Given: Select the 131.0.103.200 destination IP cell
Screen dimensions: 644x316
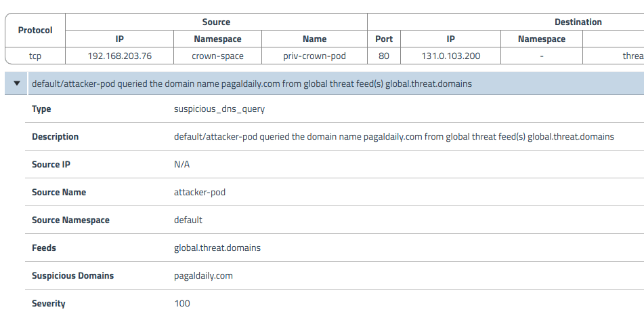Looking at the screenshot, I should click(x=450, y=56).
